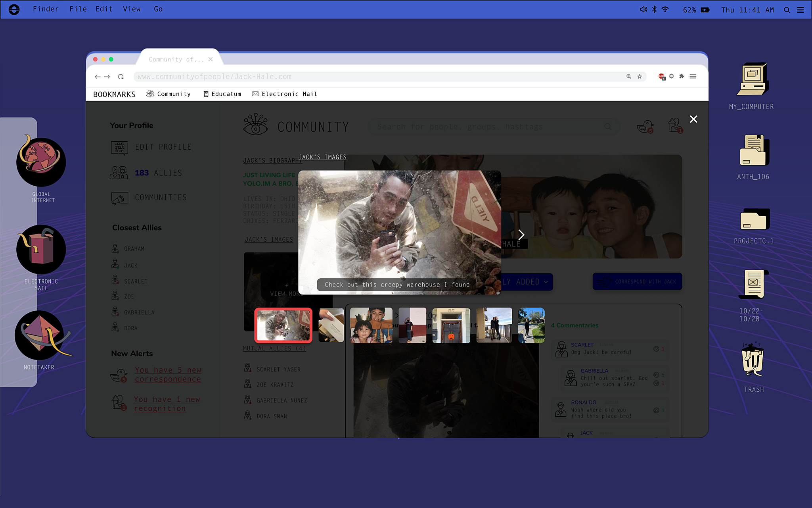Click the community search field
Viewport: 812px width, 508px height.
[x=494, y=127]
